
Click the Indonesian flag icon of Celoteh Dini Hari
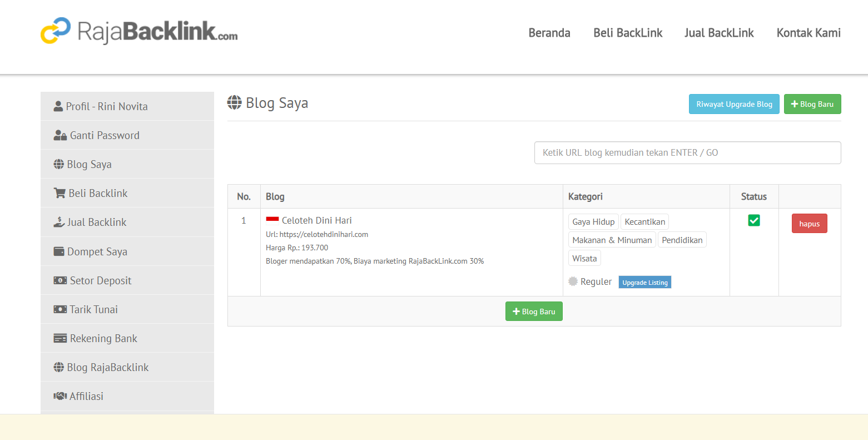[272, 220]
